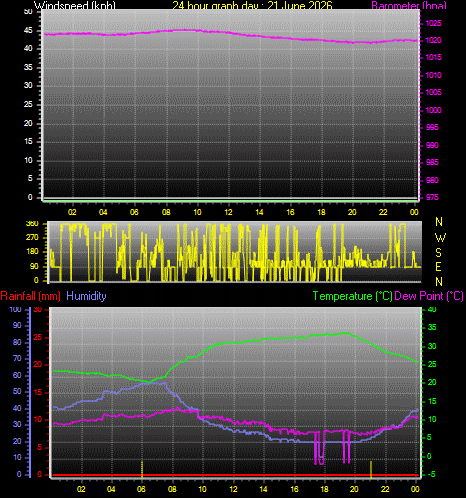Click the white windspeed axis value "40"

28,48
